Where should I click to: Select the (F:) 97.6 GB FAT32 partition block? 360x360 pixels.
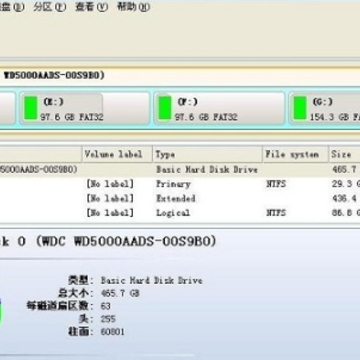click(x=219, y=108)
